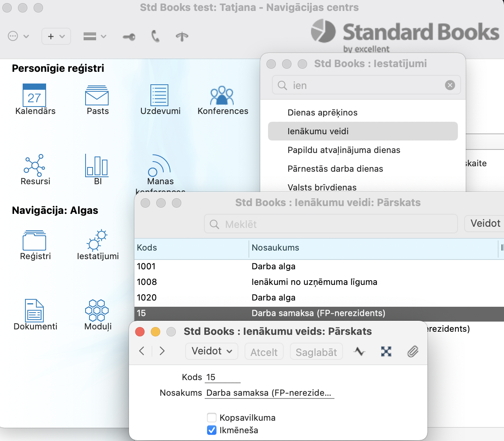
Task: Clear the Iestatījumi search text
Action: pos(450,85)
